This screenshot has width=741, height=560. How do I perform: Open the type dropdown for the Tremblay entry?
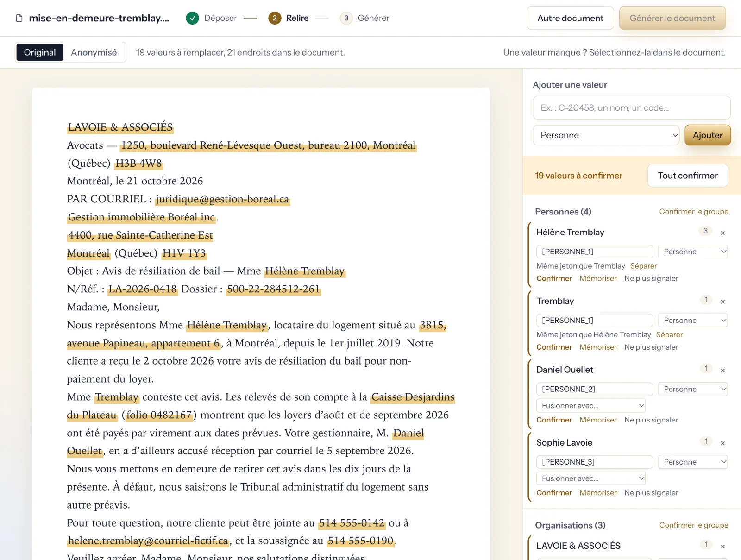693,320
